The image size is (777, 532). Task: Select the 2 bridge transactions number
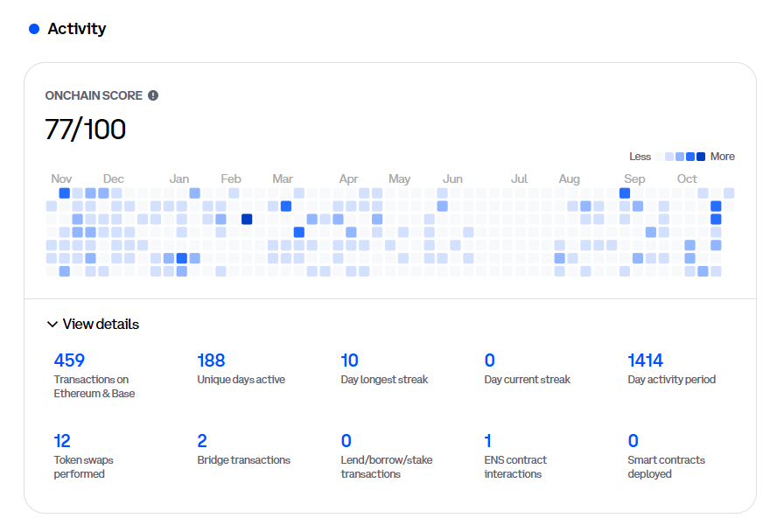click(202, 440)
